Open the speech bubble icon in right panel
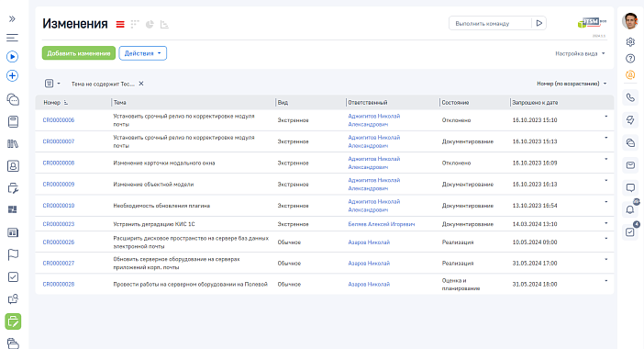This screenshot has width=644, height=349. tap(630, 188)
